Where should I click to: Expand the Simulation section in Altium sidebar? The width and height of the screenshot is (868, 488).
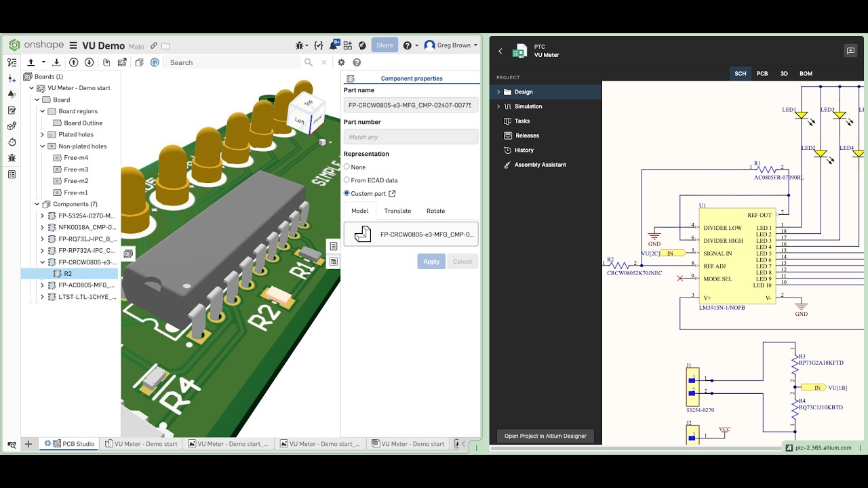(x=498, y=106)
